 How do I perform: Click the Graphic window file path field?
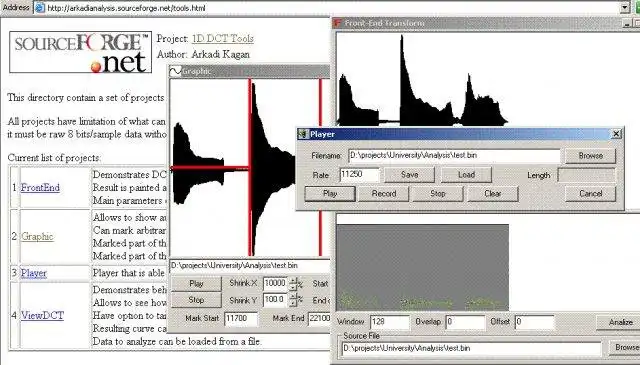pos(250,266)
